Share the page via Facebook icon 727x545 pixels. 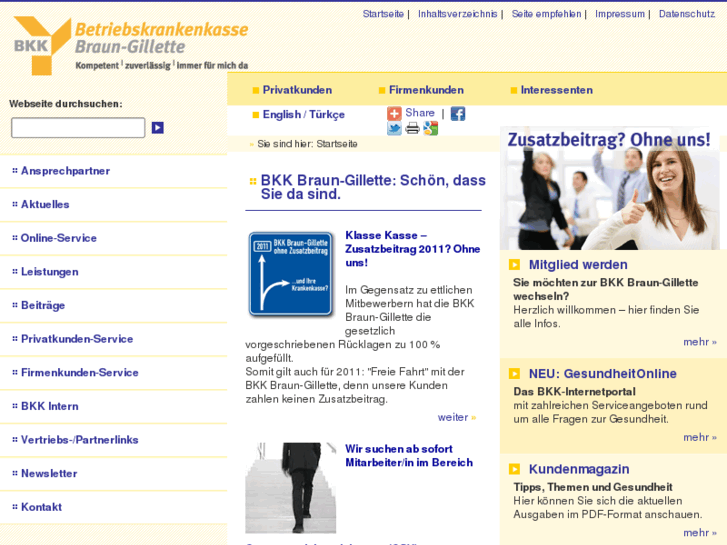tap(458, 114)
